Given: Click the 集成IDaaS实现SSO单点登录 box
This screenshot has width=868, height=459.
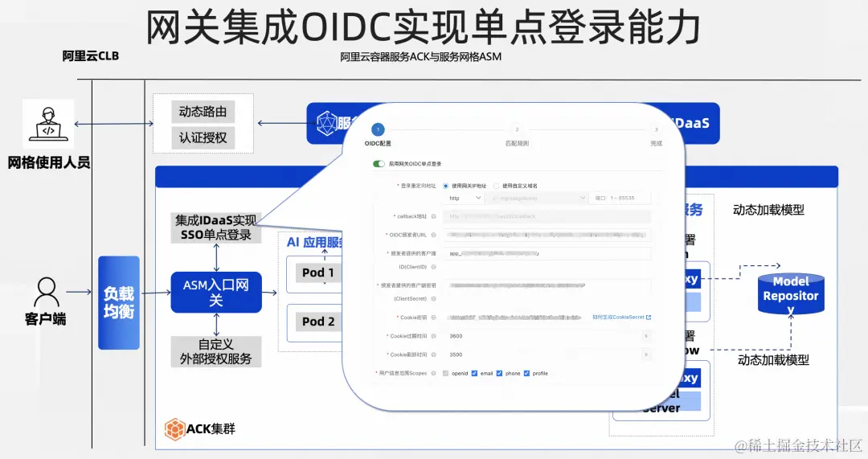Looking at the screenshot, I should [216, 227].
